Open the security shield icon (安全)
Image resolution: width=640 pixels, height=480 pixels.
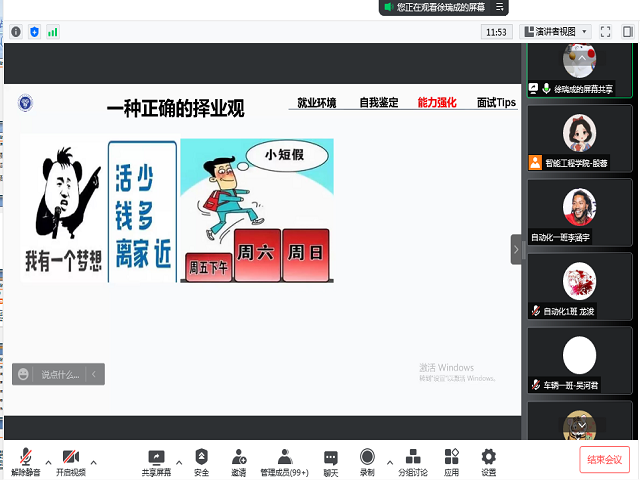click(x=202, y=459)
